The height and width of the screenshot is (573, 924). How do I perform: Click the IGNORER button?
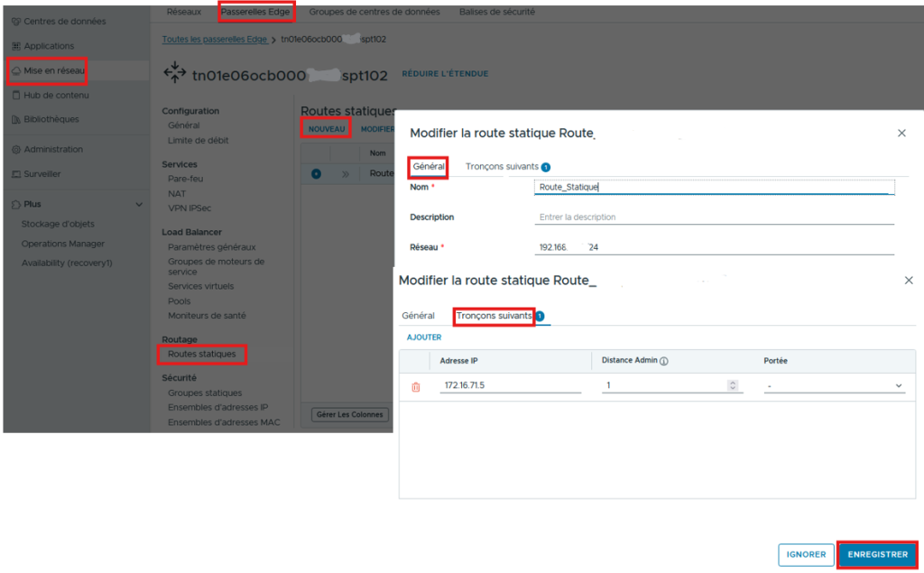point(806,554)
